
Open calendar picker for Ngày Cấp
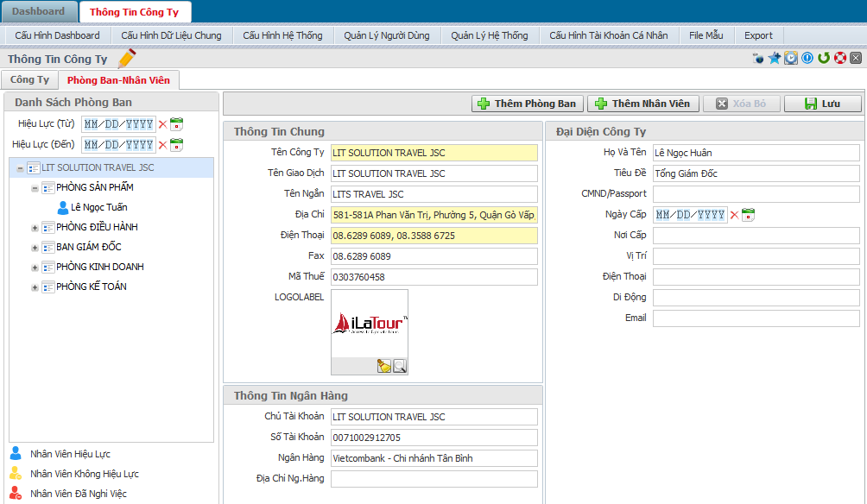click(749, 215)
